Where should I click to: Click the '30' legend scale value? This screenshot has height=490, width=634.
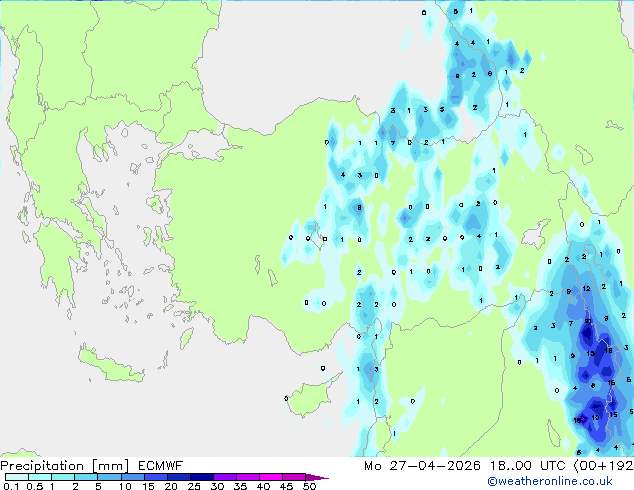(x=217, y=486)
